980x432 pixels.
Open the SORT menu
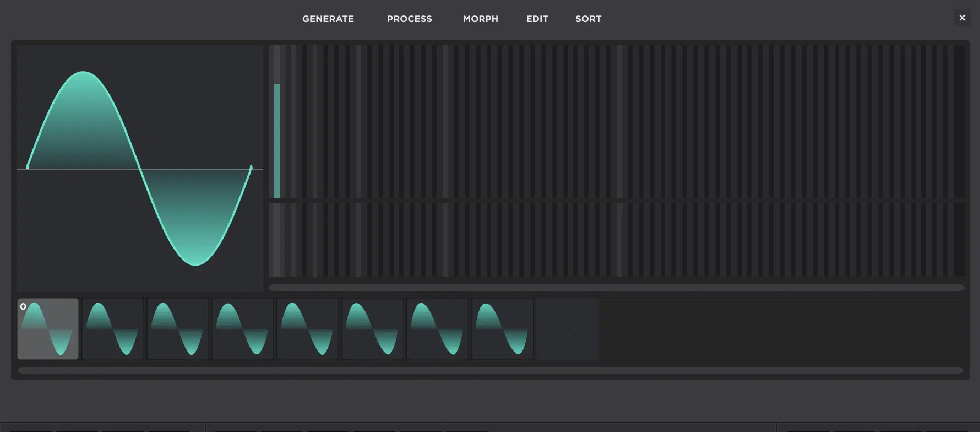tap(588, 19)
